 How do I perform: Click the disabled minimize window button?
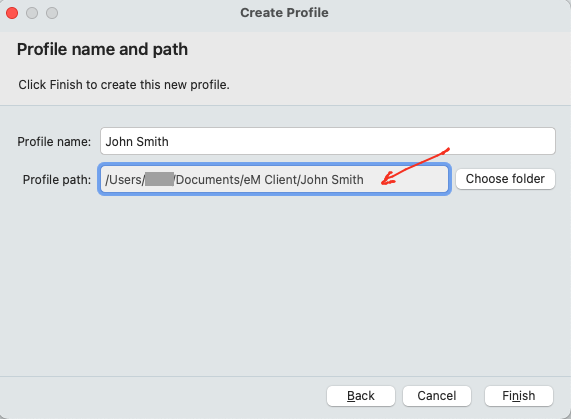point(32,13)
